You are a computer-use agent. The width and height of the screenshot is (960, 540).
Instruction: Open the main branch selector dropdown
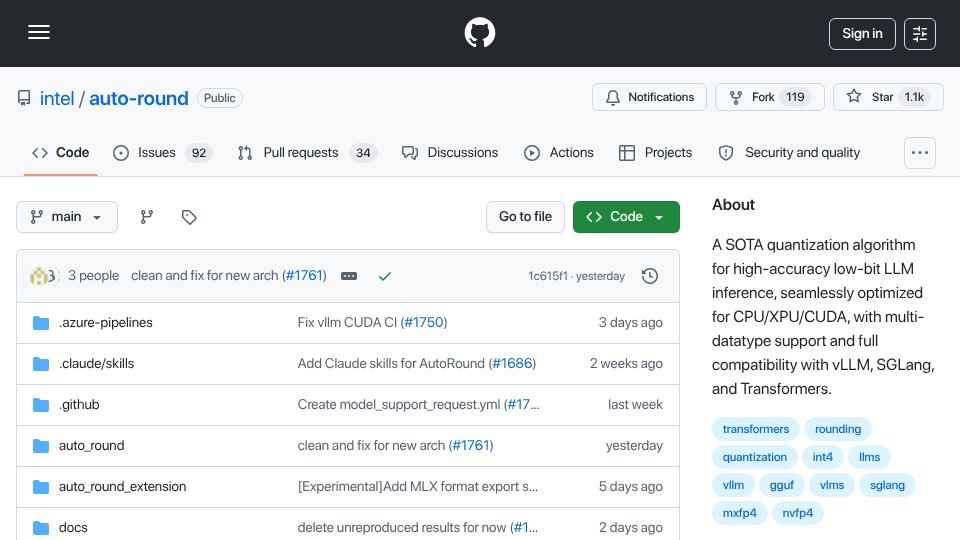(67, 217)
